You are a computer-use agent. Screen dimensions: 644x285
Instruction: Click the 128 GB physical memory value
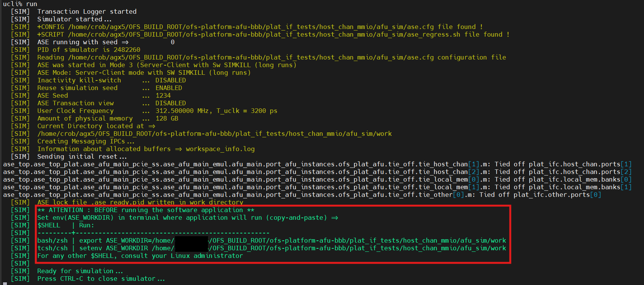coord(167,118)
